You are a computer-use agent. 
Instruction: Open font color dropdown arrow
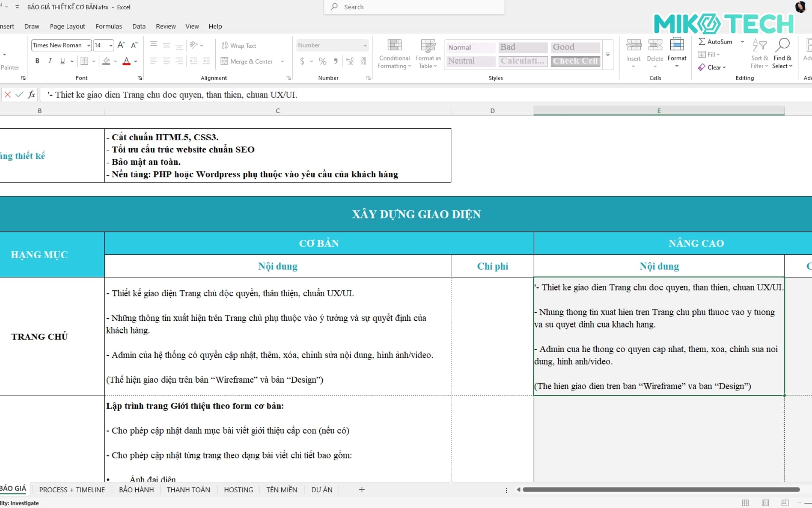[136, 61]
